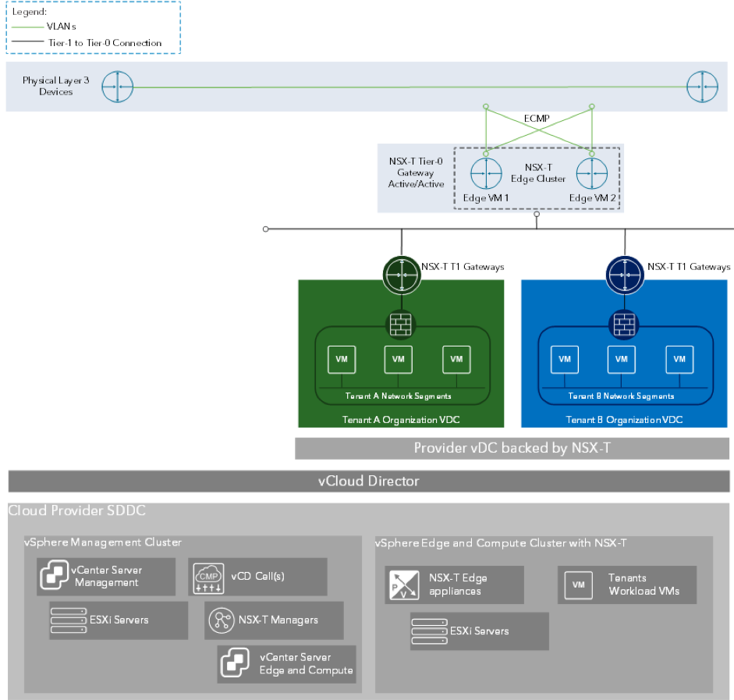Click Tenant A NSX-T T1 Gateway icon

pyautogui.click(x=401, y=273)
